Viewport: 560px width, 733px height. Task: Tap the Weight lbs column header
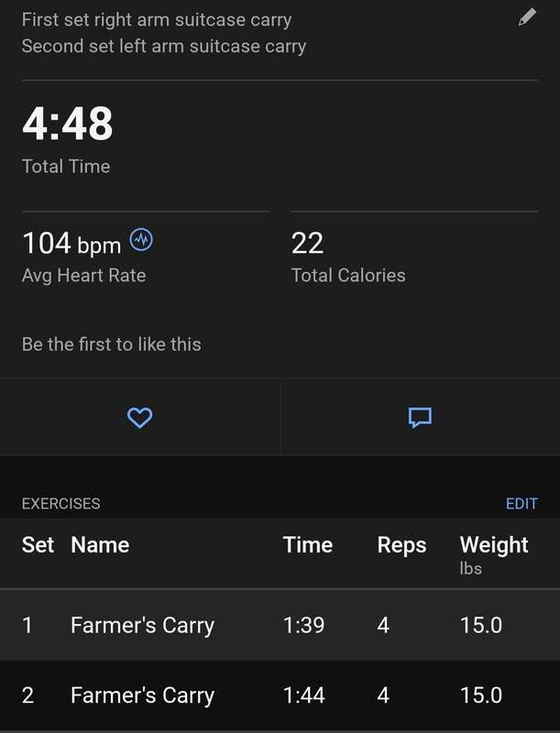pos(494,555)
